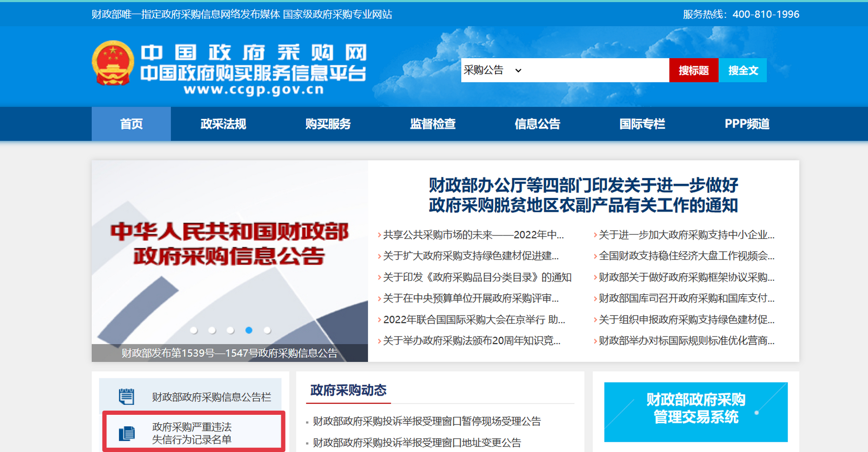Screen dimensions: 868x452
Task: Open link 关于在中央预算单位开展政府采购评审...
Action: coord(471,298)
